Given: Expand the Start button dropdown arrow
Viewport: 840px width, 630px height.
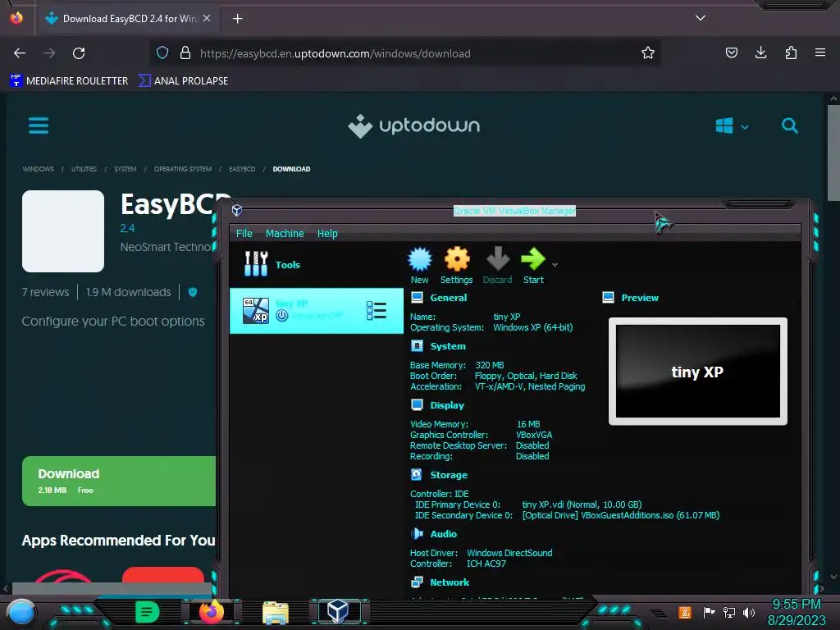Looking at the screenshot, I should coord(555,265).
